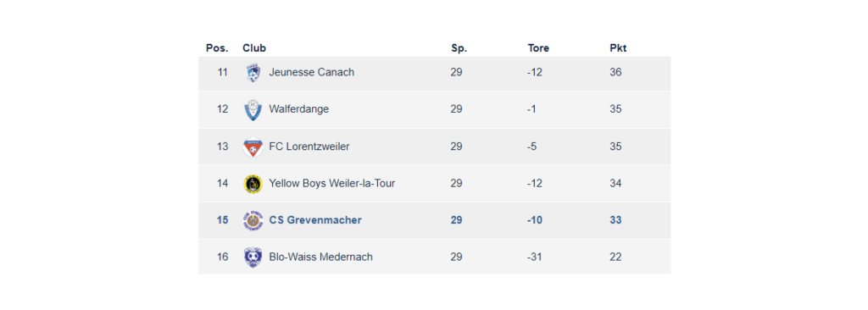This screenshot has height=310, width=868.
Task: Open the Jeunesse Canach club link
Action: pos(312,73)
